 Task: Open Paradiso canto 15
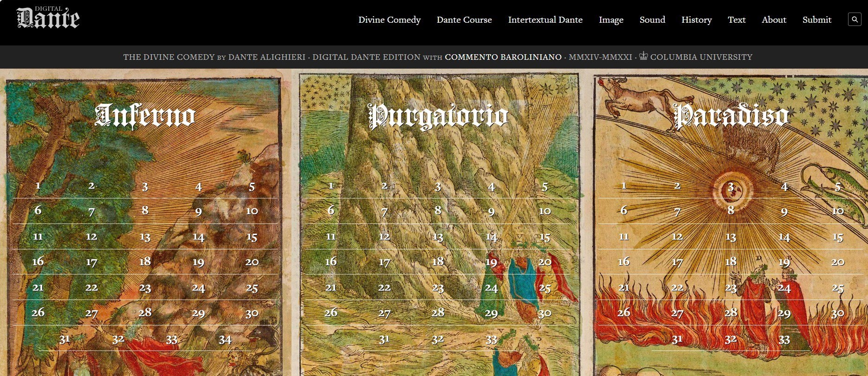point(838,237)
